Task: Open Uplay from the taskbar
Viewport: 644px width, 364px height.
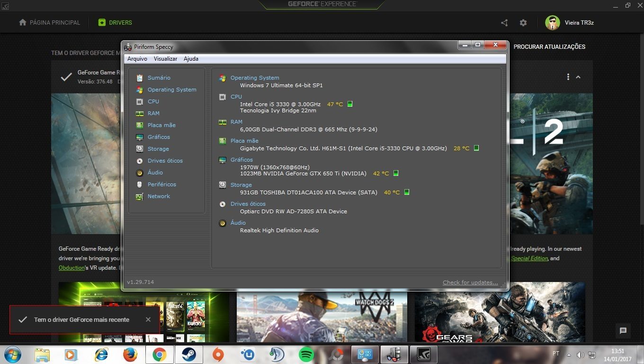Action: (x=248, y=354)
